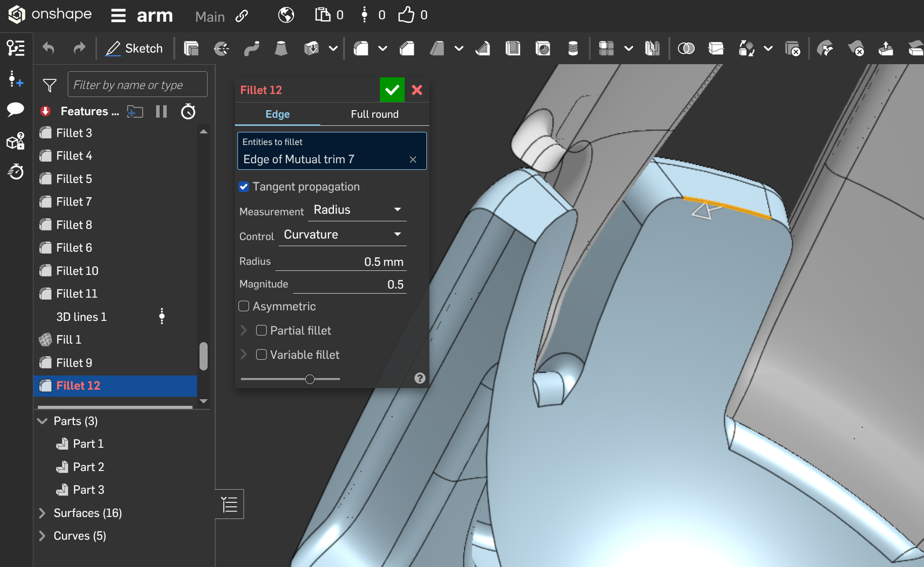Open the regeneration times stopwatch icon
This screenshot has height=567, width=924.
(x=188, y=111)
